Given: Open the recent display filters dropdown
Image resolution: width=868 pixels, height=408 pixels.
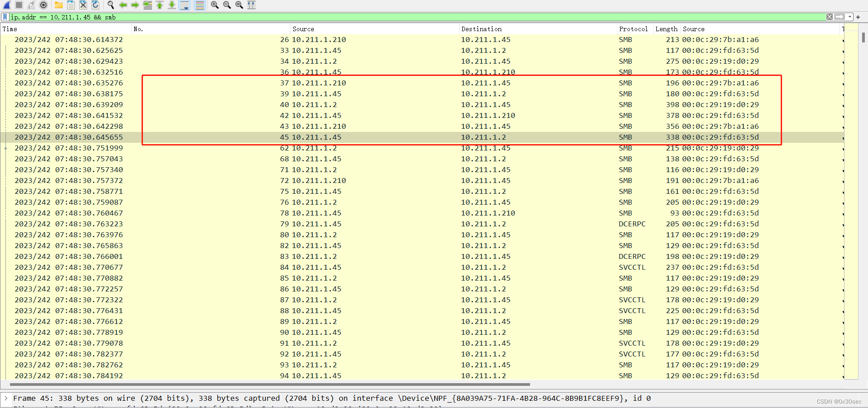Looking at the screenshot, I should point(850,17).
